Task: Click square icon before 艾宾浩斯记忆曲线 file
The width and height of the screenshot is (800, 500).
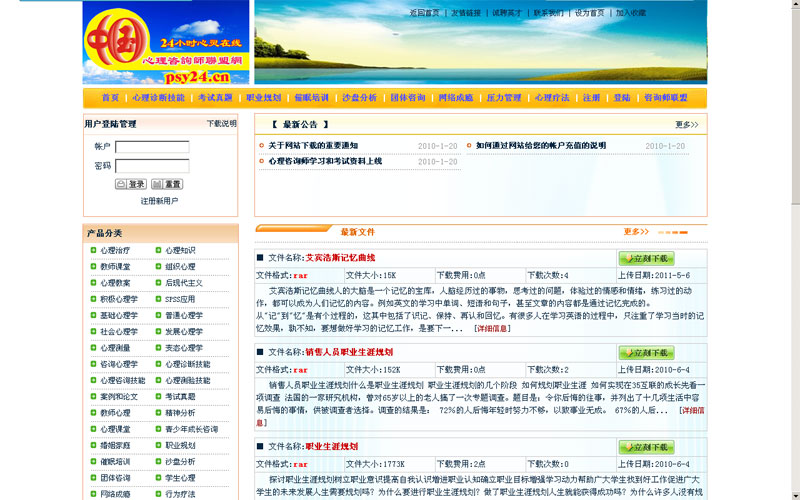Action: [261, 258]
